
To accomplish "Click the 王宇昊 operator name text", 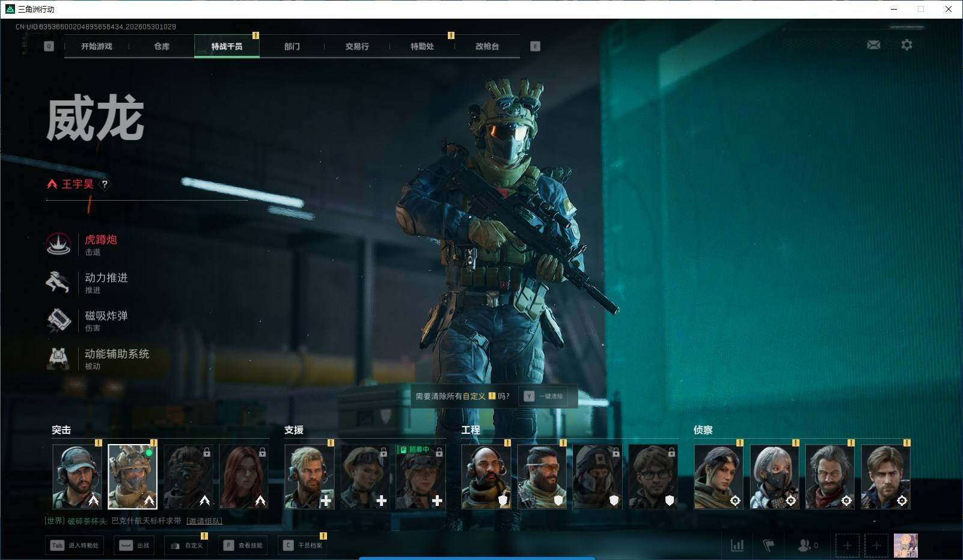I will tap(78, 184).
